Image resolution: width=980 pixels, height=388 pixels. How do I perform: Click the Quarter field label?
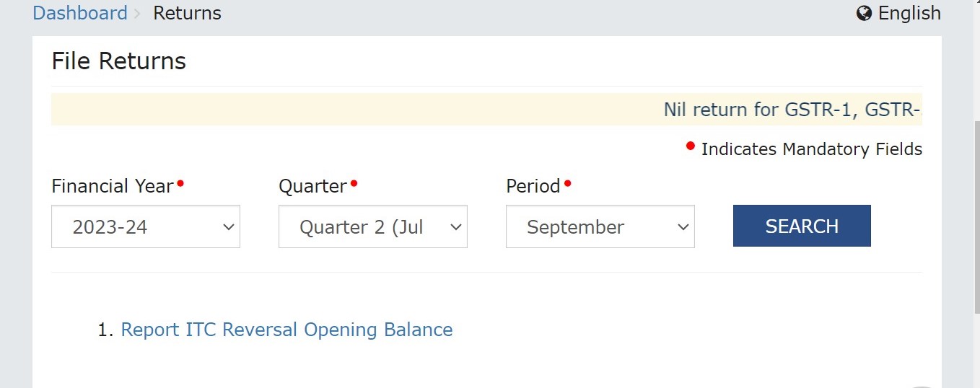[x=313, y=186]
